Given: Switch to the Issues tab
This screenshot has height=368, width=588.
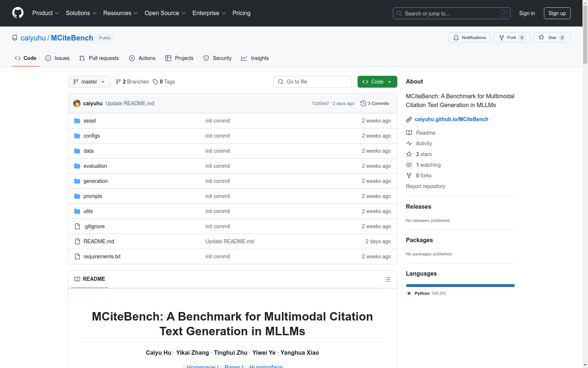Looking at the screenshot, I should click(x=57, y=58).
